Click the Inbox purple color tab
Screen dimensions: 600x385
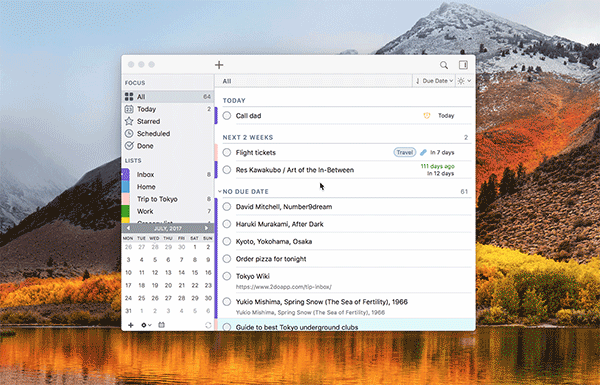point(125,175)
